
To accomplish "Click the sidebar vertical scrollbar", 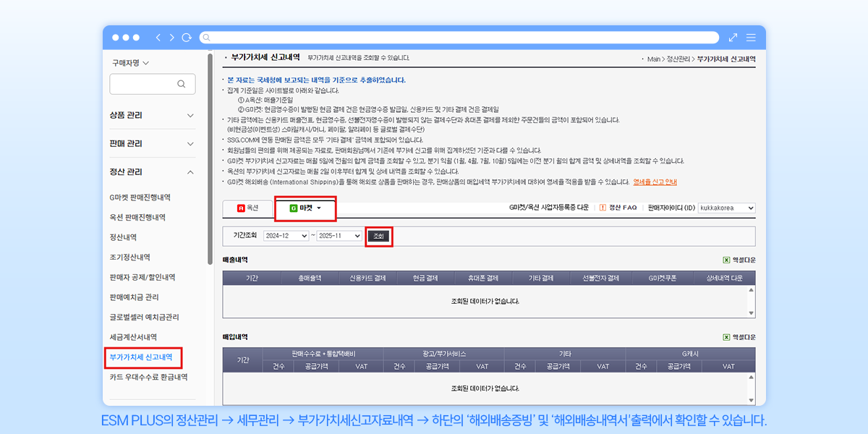I will coord(210,159).
